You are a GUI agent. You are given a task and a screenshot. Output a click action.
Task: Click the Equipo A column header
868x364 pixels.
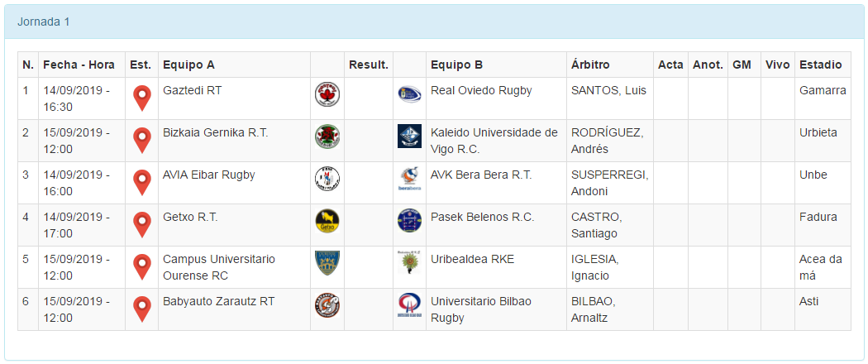[x=189, y=65]
